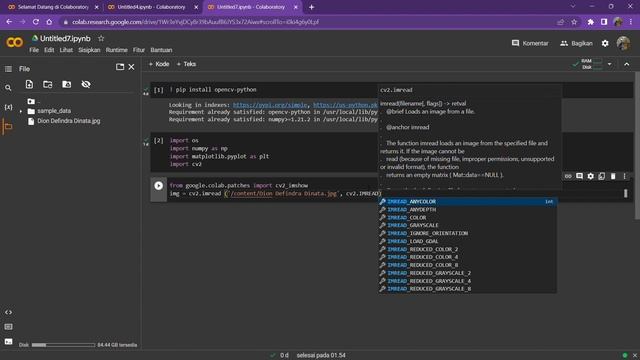The image size is (640, 360).
Task: Open the Bantuan menu
Action: pos(161,50)
